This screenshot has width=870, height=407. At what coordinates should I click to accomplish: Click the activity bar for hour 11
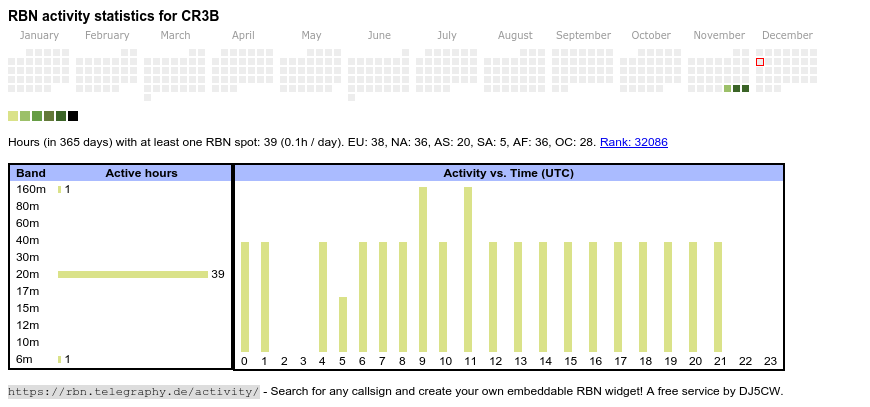pos(468,269)
